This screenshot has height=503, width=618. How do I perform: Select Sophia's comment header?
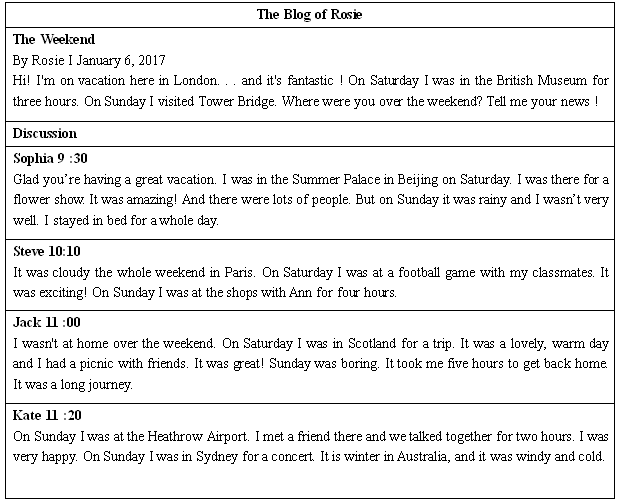pyautogui.click(x=51, y=158)
